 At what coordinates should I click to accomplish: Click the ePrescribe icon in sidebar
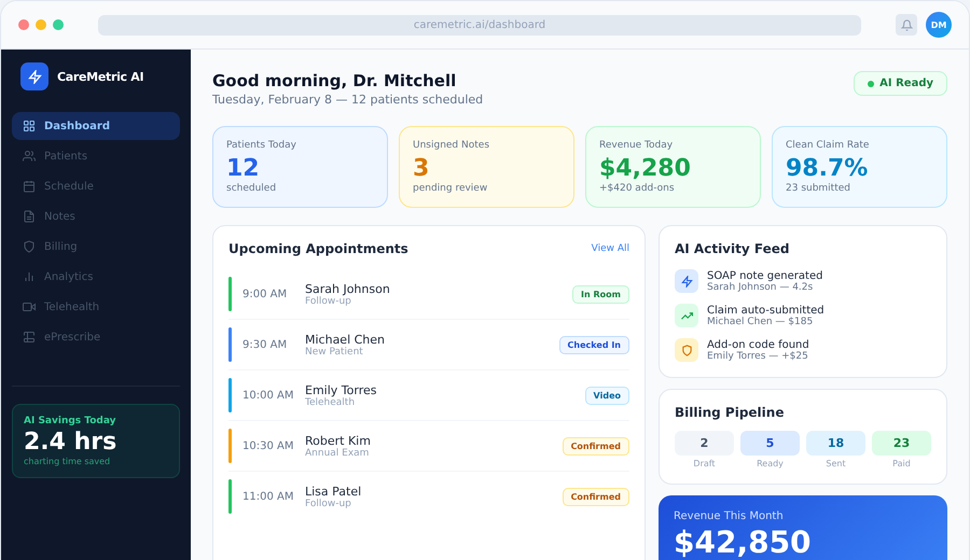pos(29,337)
